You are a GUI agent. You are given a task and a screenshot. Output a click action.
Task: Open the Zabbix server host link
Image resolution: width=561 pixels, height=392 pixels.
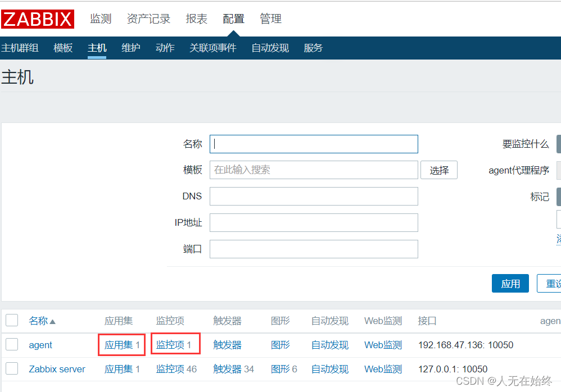pos(57,369)
